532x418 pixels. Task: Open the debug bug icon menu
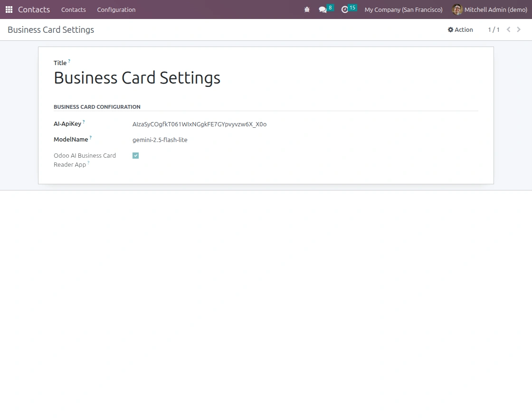coord(307,9)
